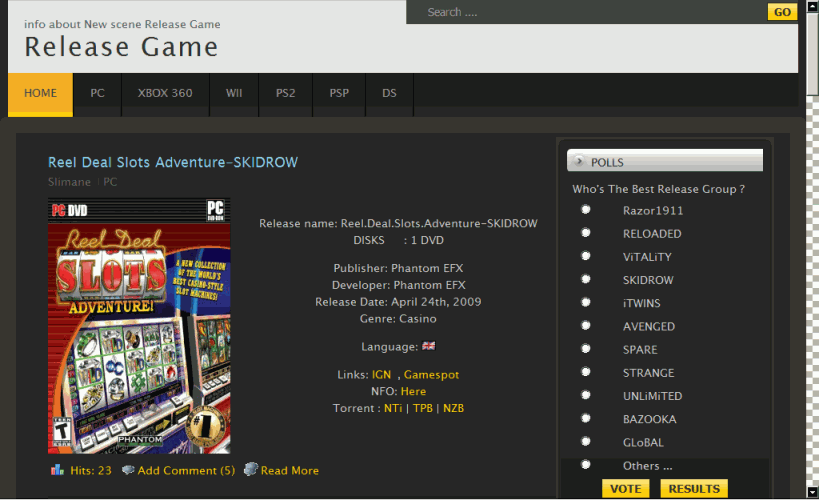Click the Release Game site title
This screenshot has width=819, height=500.
[121, 47]
